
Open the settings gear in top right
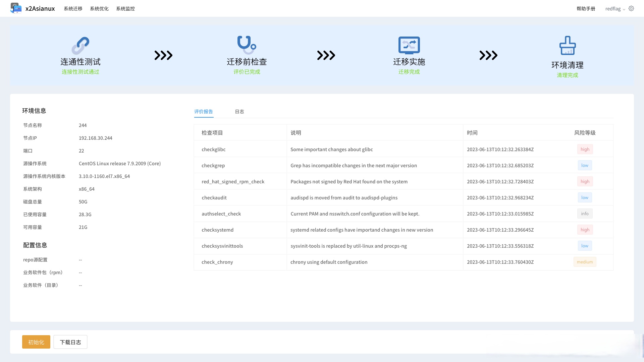pyautogui.click(x=631, y=8)
